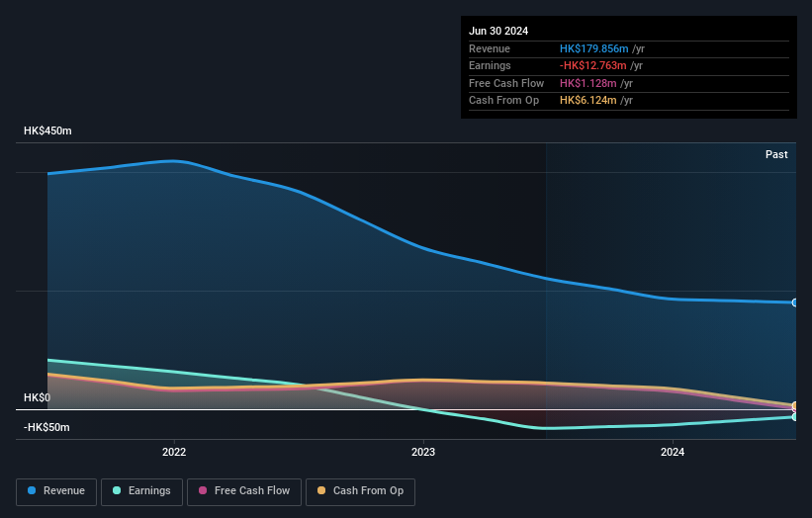Click the HK$0 axis label
This screenshot has width=812, height=518.
[x=38, y=397]
